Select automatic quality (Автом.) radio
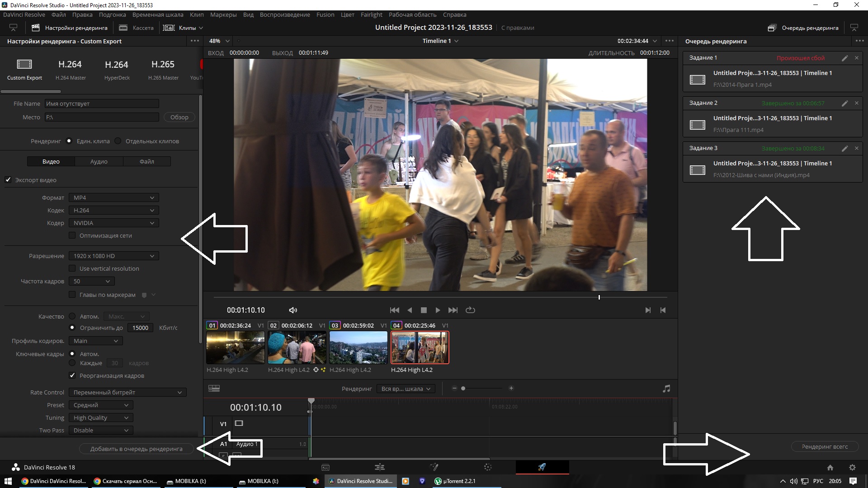The width and height of the screenshot is (868, 488). 72,316
